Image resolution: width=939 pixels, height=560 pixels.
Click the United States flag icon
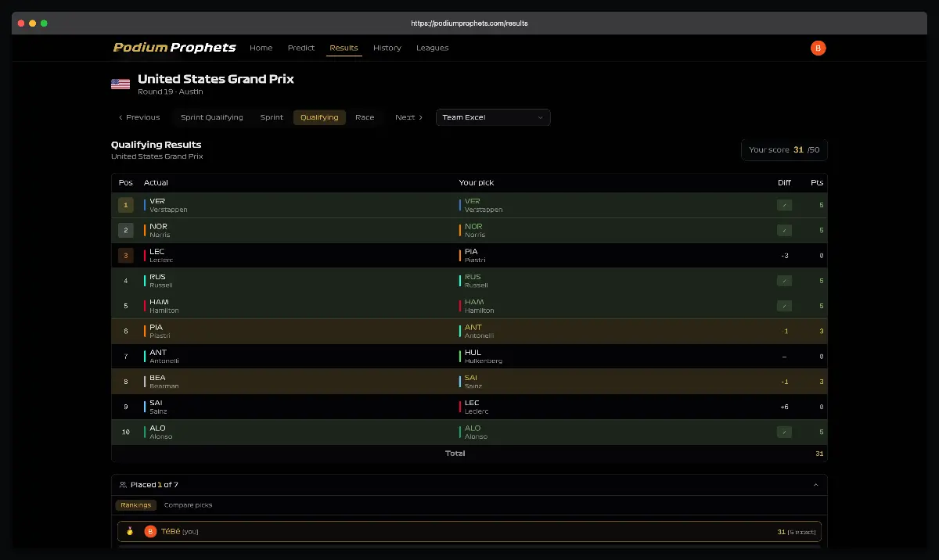(x=120, y=83)
